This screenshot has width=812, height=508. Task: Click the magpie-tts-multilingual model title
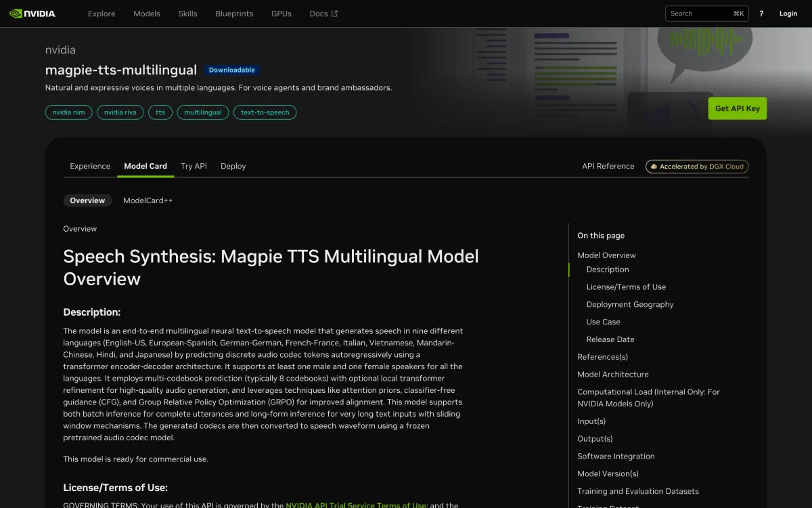click(x=121, y=70)
